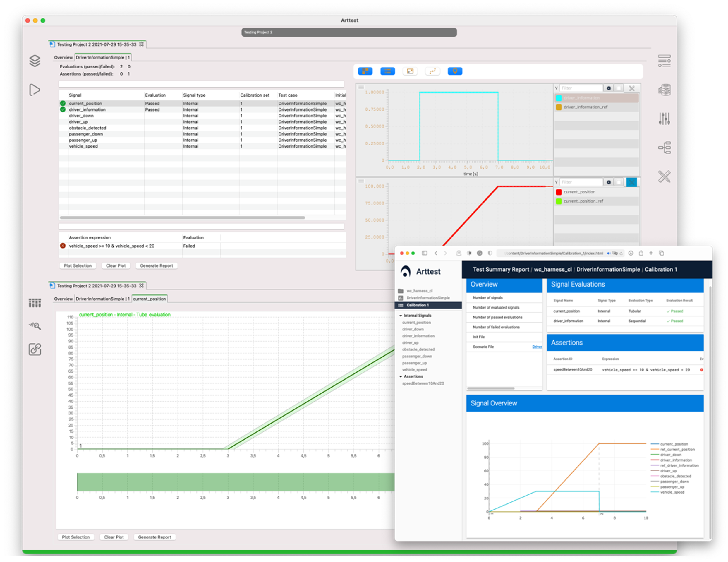Tick the checkbox beside the gear in driver_information plot
Screen dimensions: 728x562
(619, 88)
